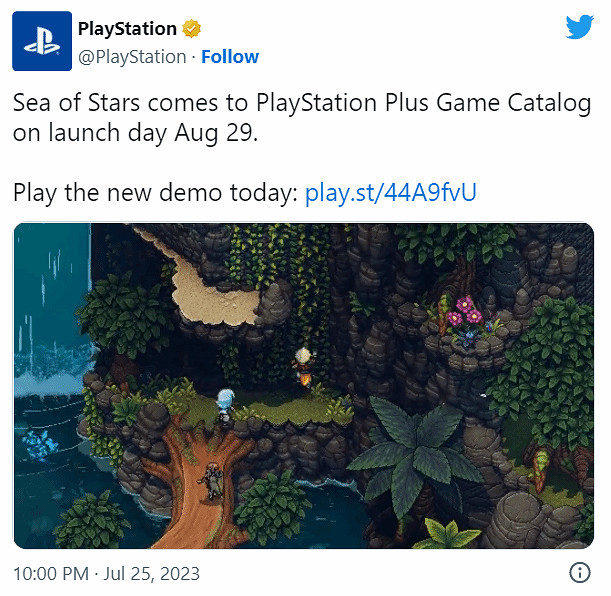
Task: Click the "on launch day Aug 29" line
Action: tap(136, 133)
